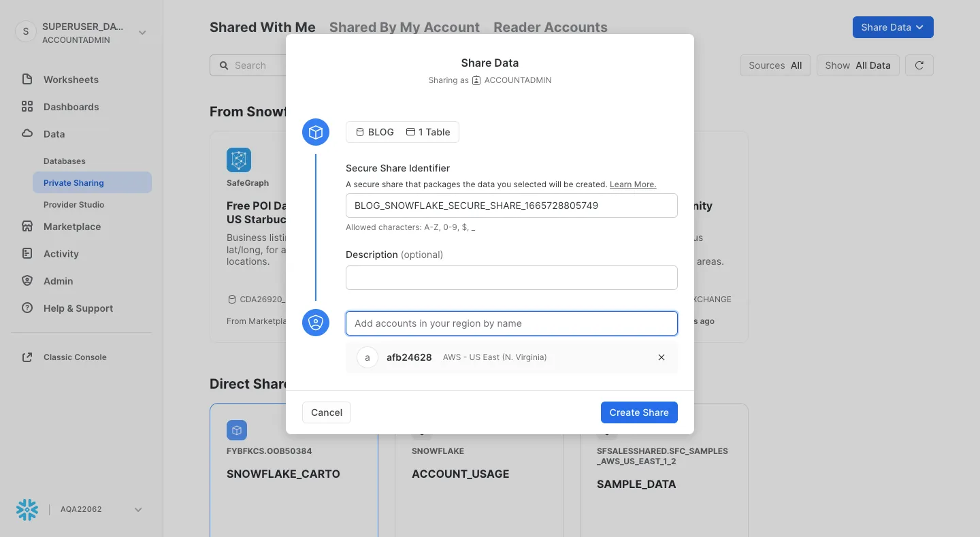
Task: Remove the afb24628 account from the share
Action: 661,357
